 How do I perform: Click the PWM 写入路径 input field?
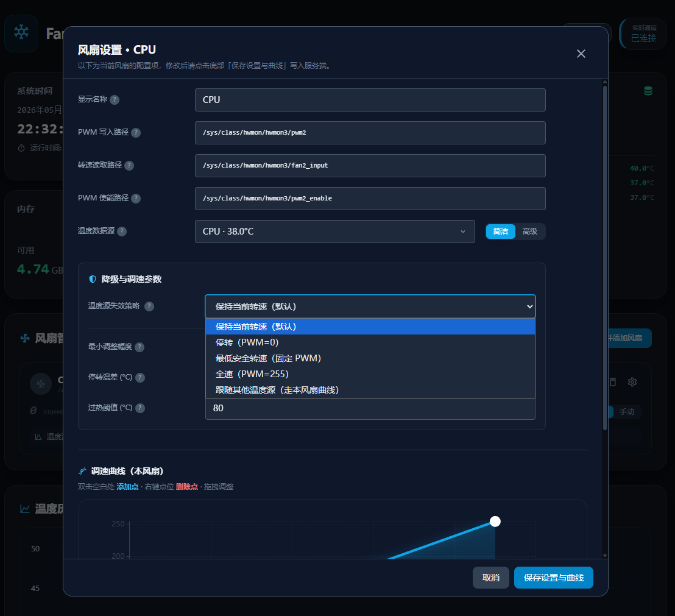(370, 133)
